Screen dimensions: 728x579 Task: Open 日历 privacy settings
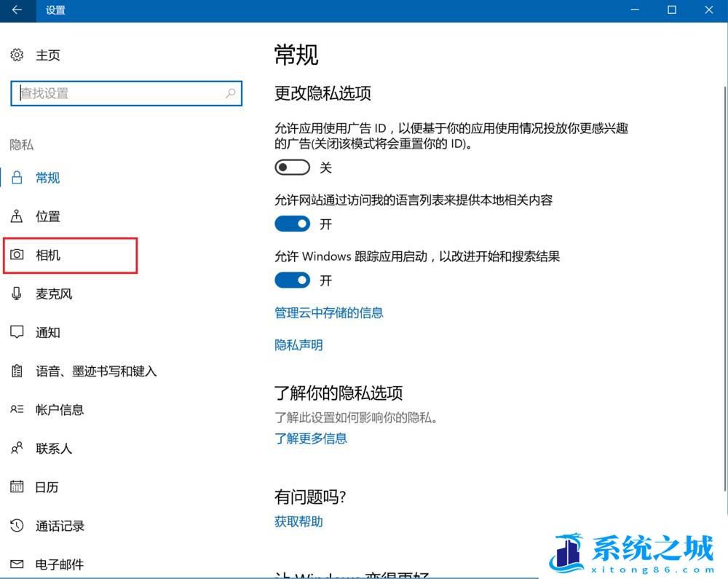[47, 487]
